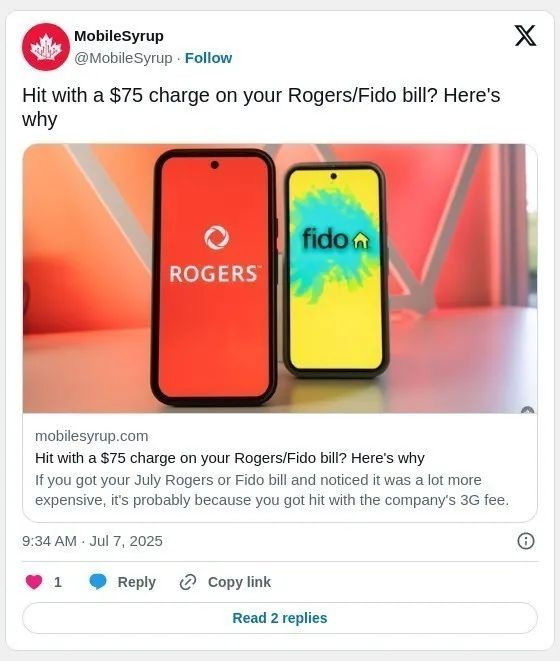560x661 pixels.
Task: Click the Copy link text label
Action: (x=239, y=582)
